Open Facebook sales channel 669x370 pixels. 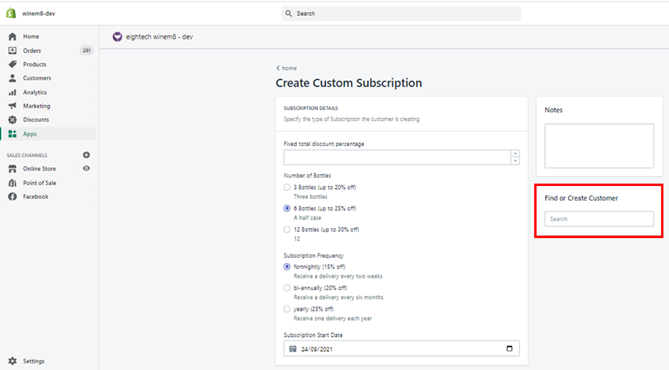pos(35,196)
